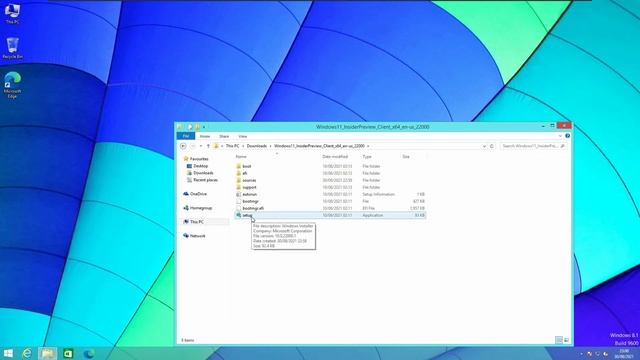Open This PC desktop icon
The width and height of the screenshot is (640, 360).
(x=12, y=13)
